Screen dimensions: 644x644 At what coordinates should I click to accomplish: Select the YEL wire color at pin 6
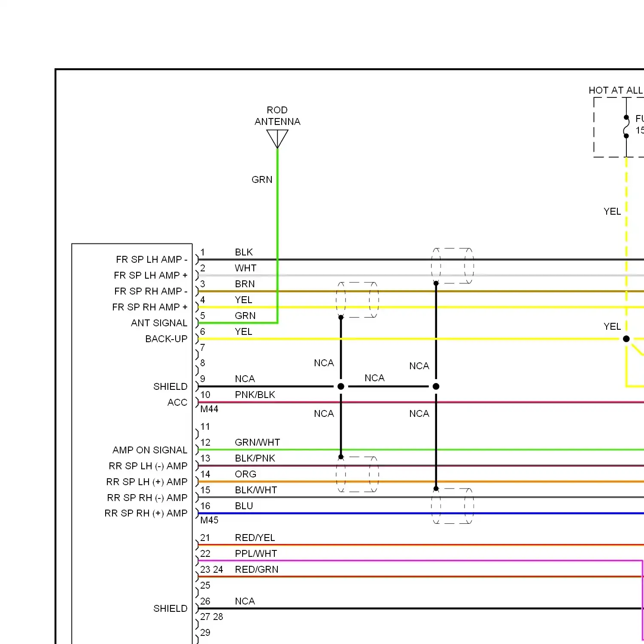[243, 331]
